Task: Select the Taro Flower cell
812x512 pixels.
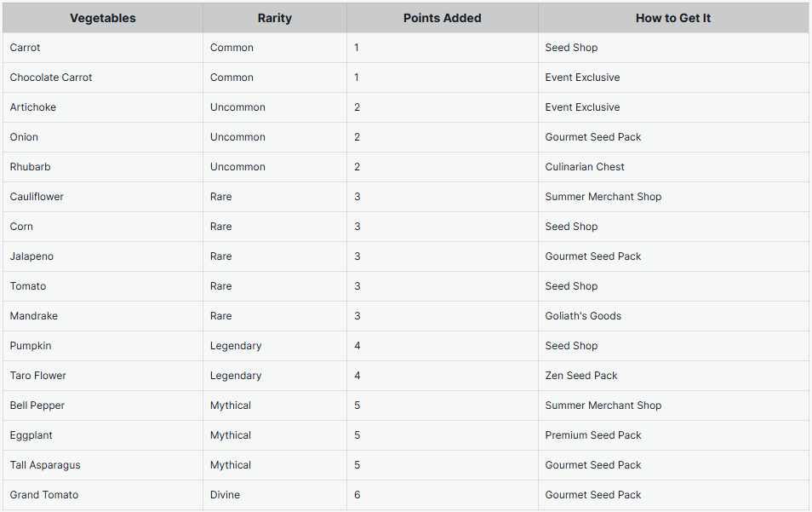Action: (38, 376)
